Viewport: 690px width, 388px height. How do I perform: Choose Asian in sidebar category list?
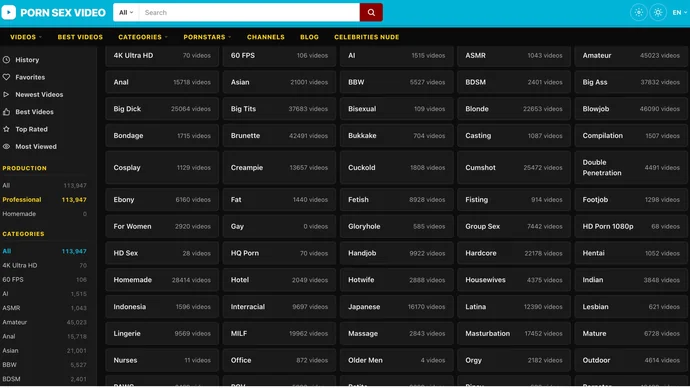44,350
